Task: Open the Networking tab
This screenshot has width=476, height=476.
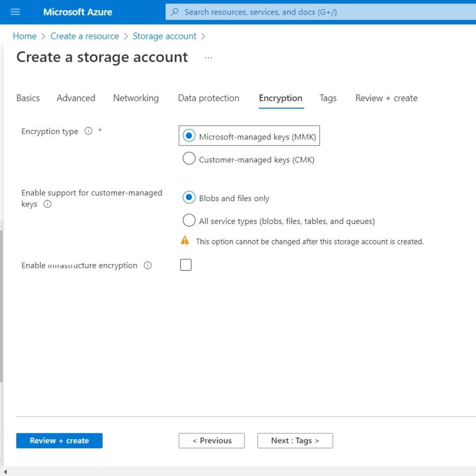Action: (x=136, y=98)
